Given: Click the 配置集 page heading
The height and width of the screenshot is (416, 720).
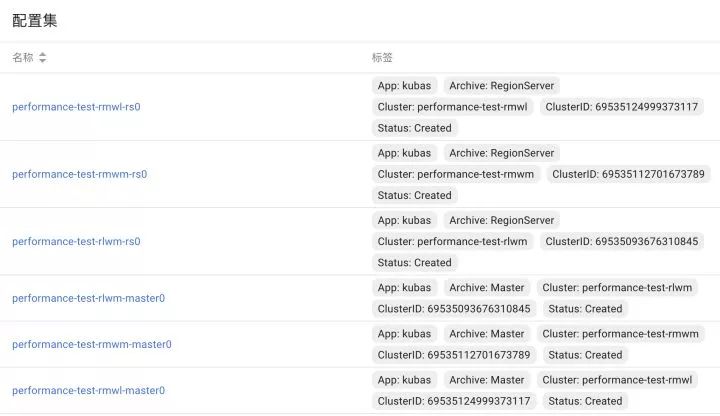Looking at the screenshot, I should click(x=34, y=20).
